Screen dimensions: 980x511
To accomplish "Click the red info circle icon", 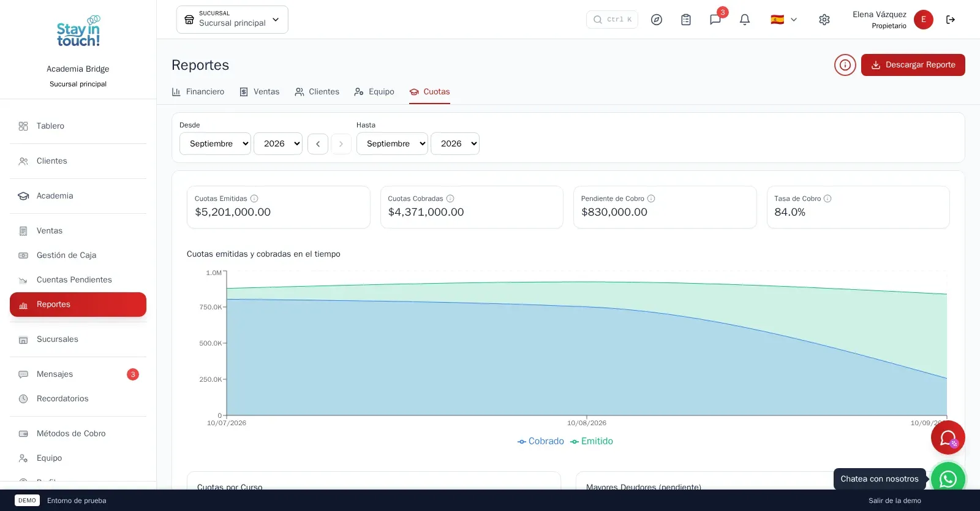I will pyautogui.click(x=845, y=65).
